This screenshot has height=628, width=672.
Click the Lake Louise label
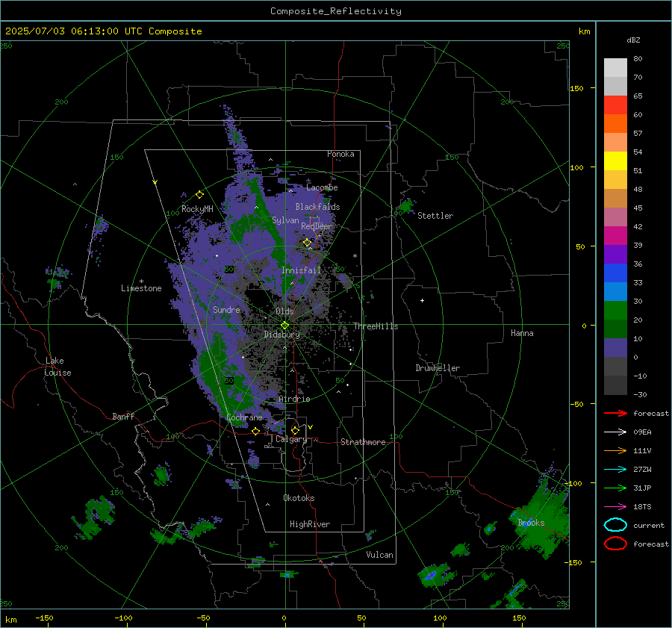[57, 367]
